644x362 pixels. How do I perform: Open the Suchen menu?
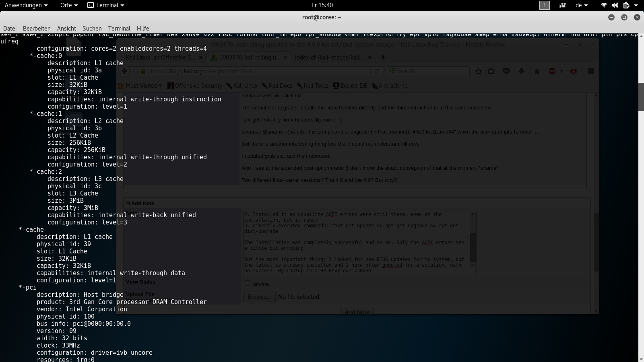click(x=92, y=29)
